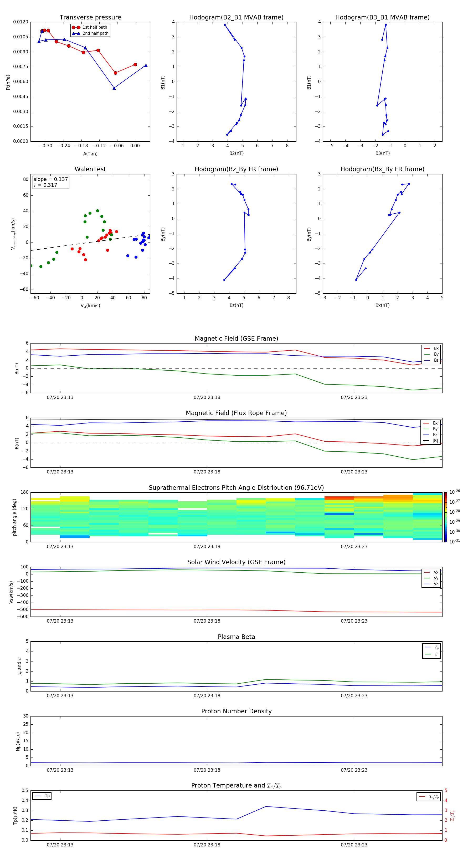Click the 'B2(nT)' x-axis label
Image resolution: width=473 pixels, height=868 pixels.
click(236, 153)
